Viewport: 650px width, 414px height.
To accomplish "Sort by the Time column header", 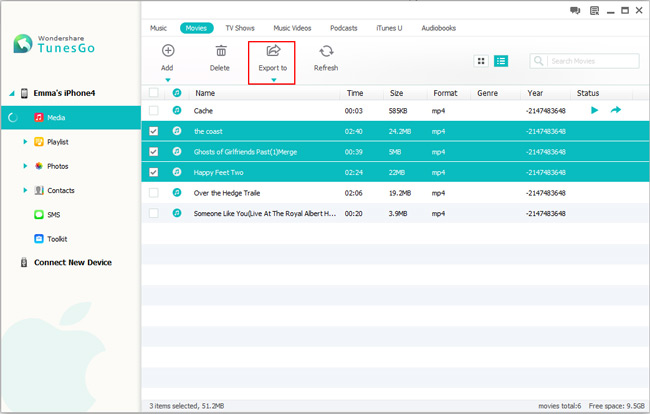I will pos(355,93).
